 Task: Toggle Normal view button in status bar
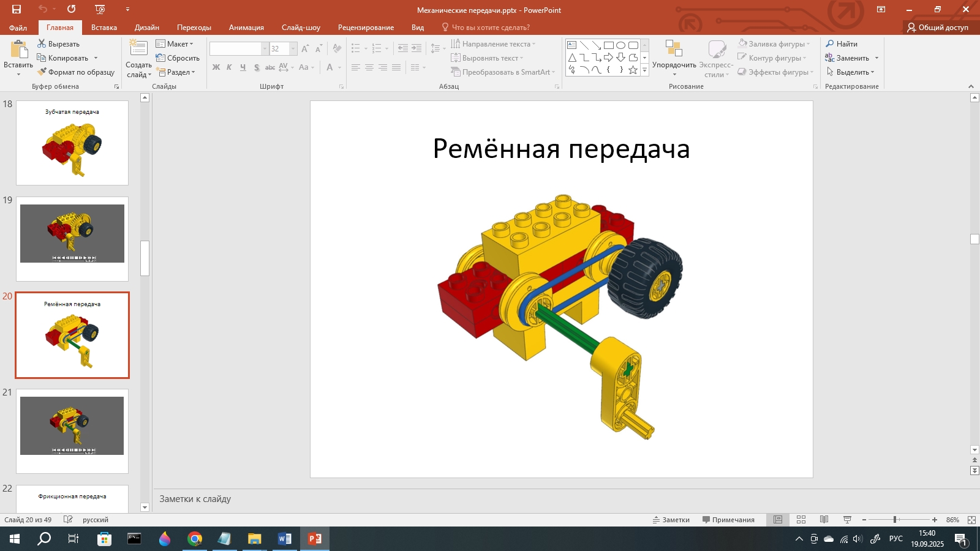pos(778,520)
